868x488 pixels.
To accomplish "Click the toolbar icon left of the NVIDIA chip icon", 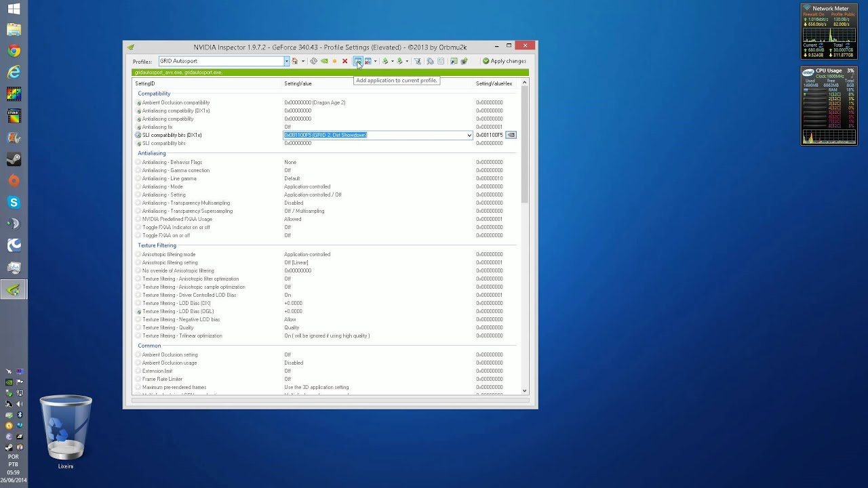I will 454,61.
